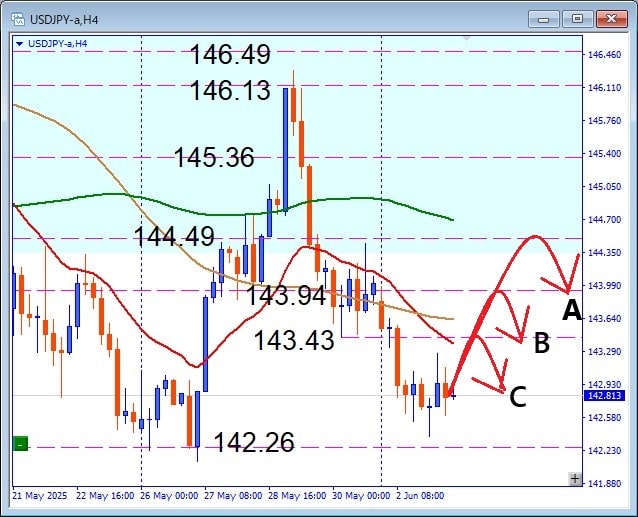Close the USDJPY-a,H4 chart window
Viewport: 638px width, 517px height.
pos(611,19)
